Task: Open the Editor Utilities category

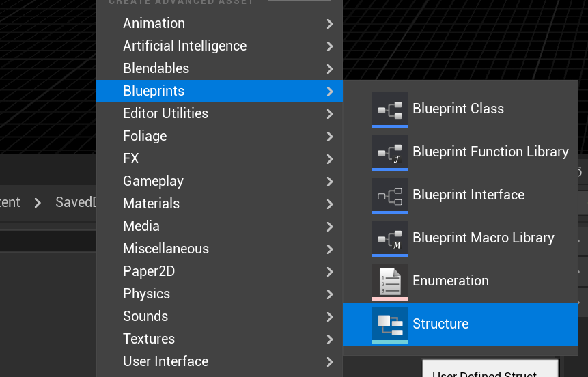Action: pyautogui.click(x=219, y=113)
